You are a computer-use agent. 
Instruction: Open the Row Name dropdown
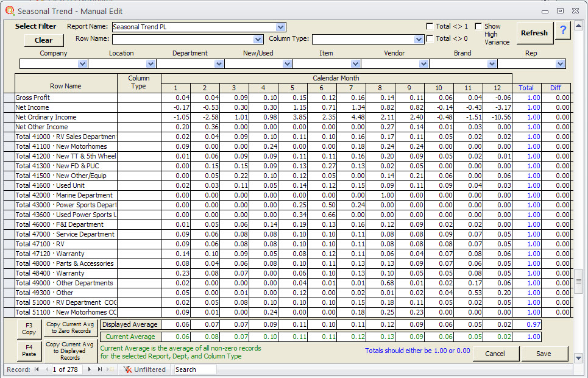tap(258, 39)
